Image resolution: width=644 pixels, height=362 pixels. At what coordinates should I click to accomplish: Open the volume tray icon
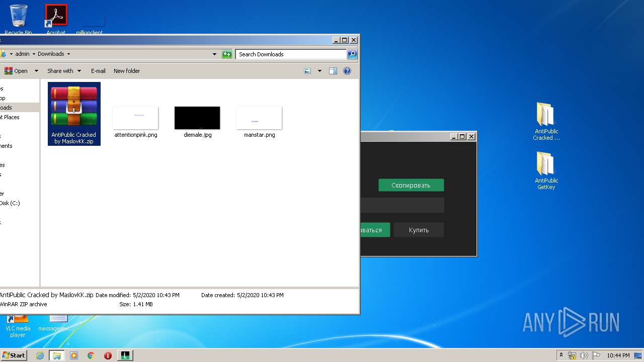click(x=584, y=355)
